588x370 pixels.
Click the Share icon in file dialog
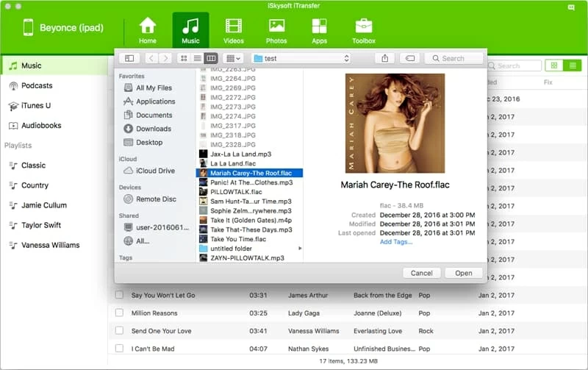pyautogui.click(x=385, y=58)
